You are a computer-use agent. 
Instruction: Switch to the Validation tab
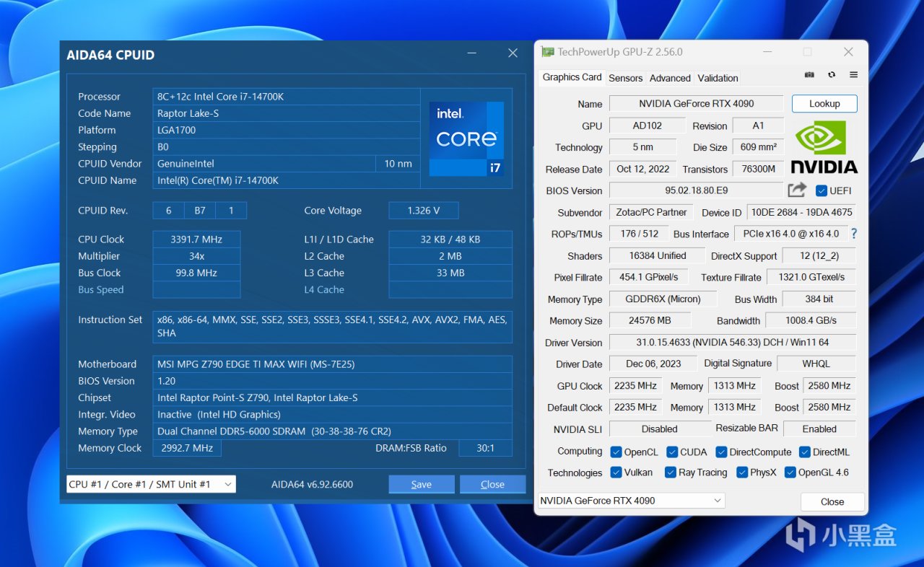pyautogui.click(x=718, y=78)
